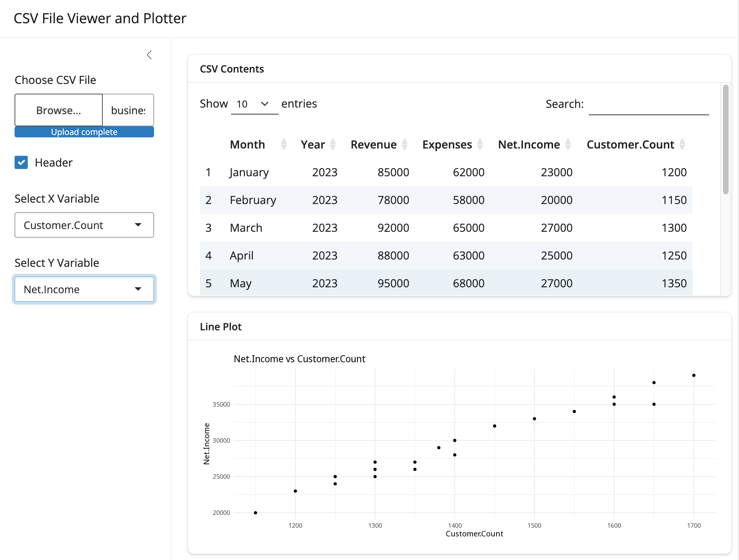Image resolution: width=739 pixels, height=560 pixels.
Task: Sort table by Year column arrows
Action: 333,144
